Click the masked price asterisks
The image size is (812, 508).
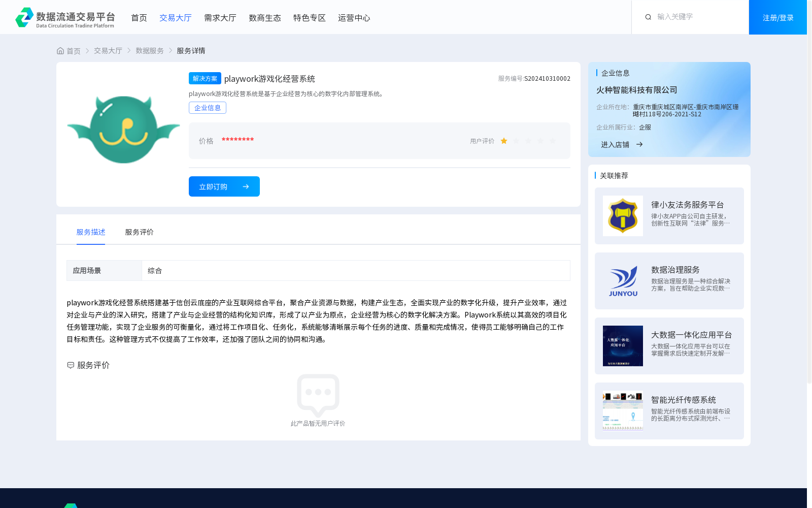click(x=238, y=140)
